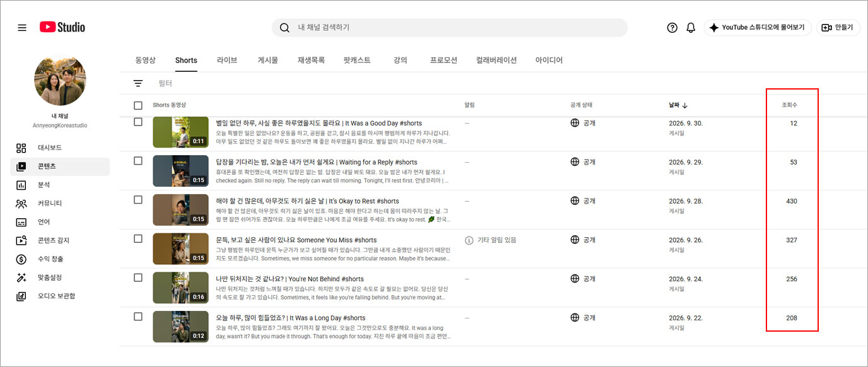
Task: Click the 조회수 column header
Action: point(789,105)
